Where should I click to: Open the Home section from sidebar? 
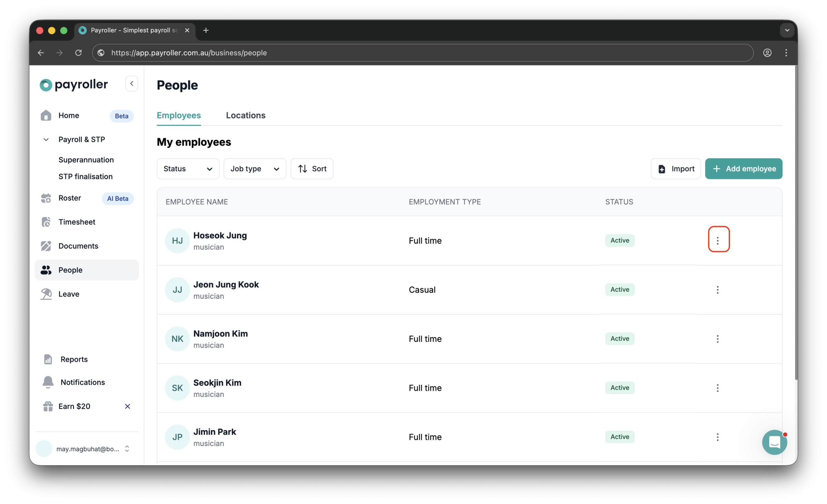click(x=68, y=116)
